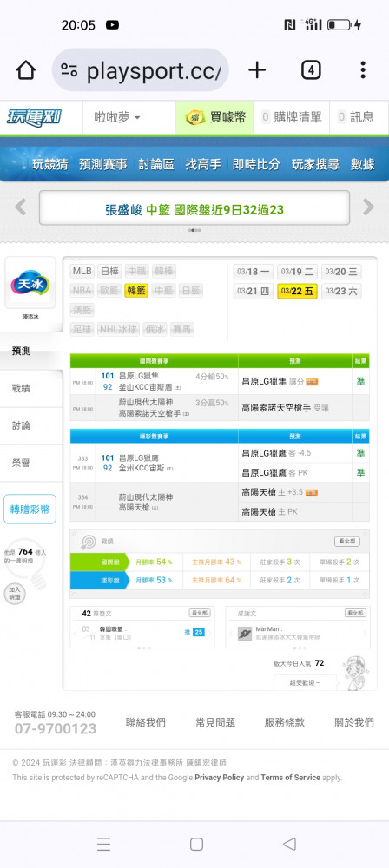389x868 pixels.
Task: Expand the 啦啦夢 user dropdown
Action: coord(117,117)
